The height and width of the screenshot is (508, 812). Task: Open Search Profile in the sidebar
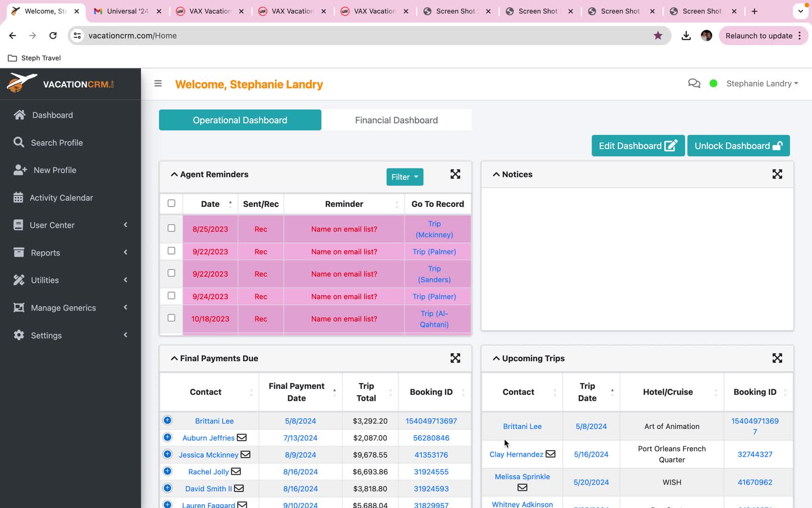57,143
